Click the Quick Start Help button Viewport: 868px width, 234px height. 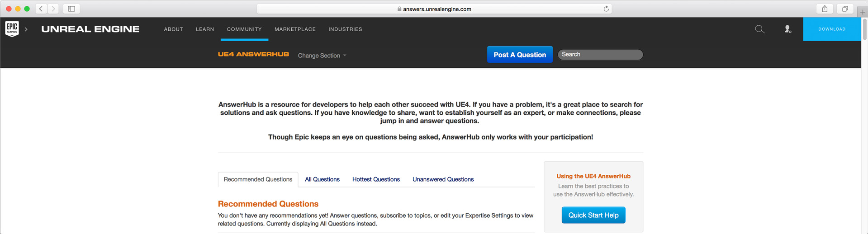pyautogui.click(x=593, y=215)
